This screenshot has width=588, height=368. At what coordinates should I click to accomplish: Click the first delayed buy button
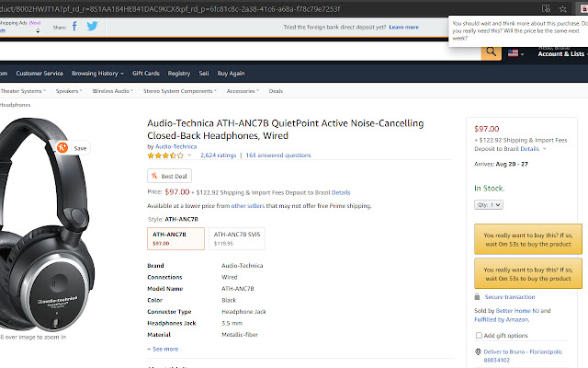tap(528, 239)
